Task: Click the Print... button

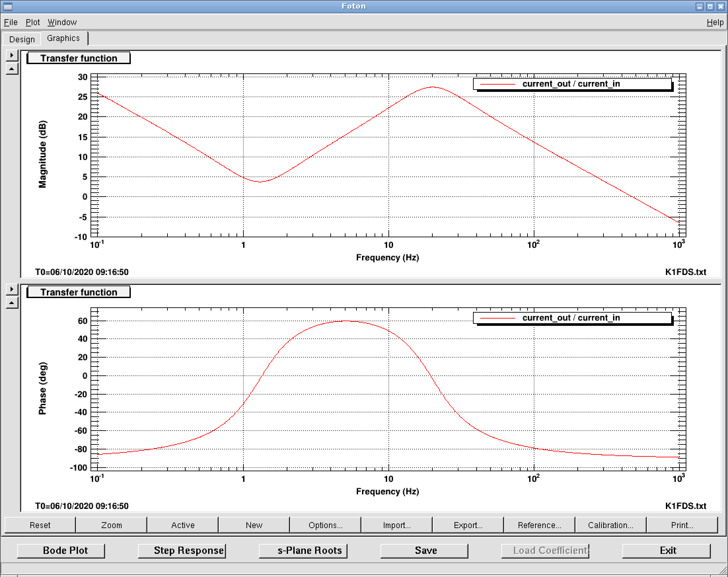Action: tap(682, 525)
